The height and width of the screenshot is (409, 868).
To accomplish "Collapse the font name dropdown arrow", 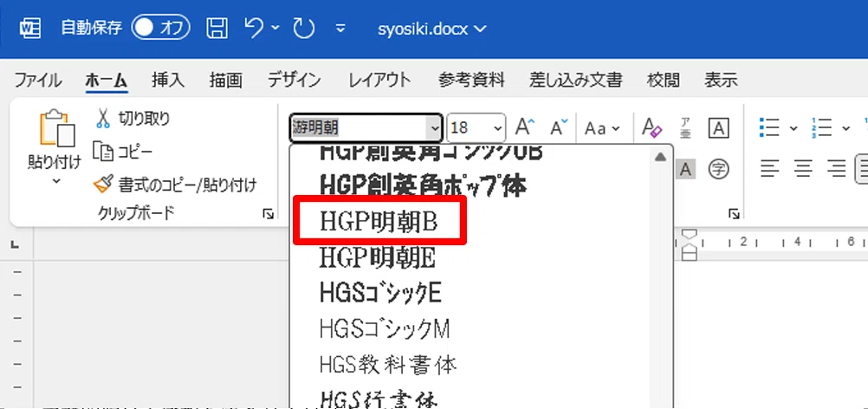I will pos(434,128).
